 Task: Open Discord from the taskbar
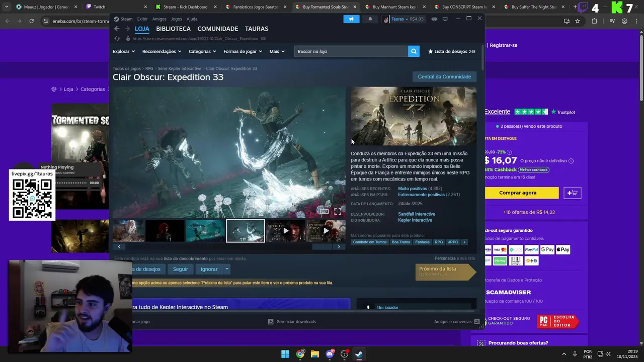330,354
